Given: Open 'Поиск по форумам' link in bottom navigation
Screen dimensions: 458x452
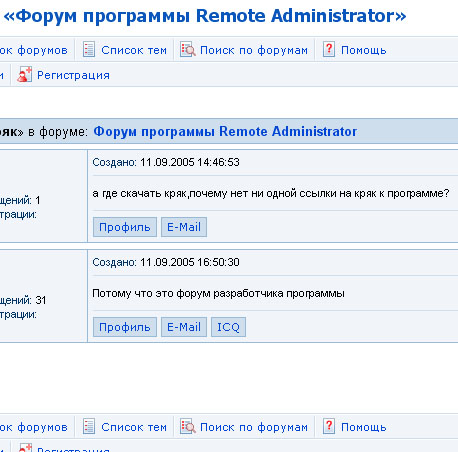Looking at the screenshot, I should pyautogui.click(x=254, y=427).
